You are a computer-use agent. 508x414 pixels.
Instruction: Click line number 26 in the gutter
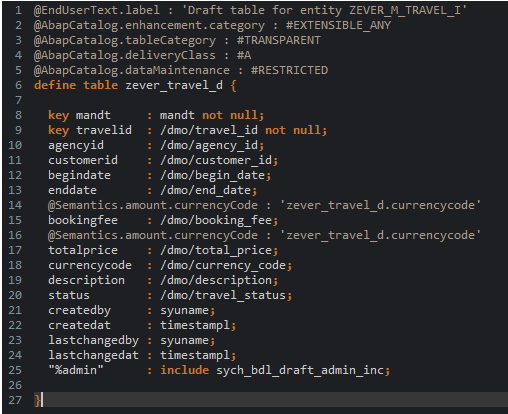15,385
